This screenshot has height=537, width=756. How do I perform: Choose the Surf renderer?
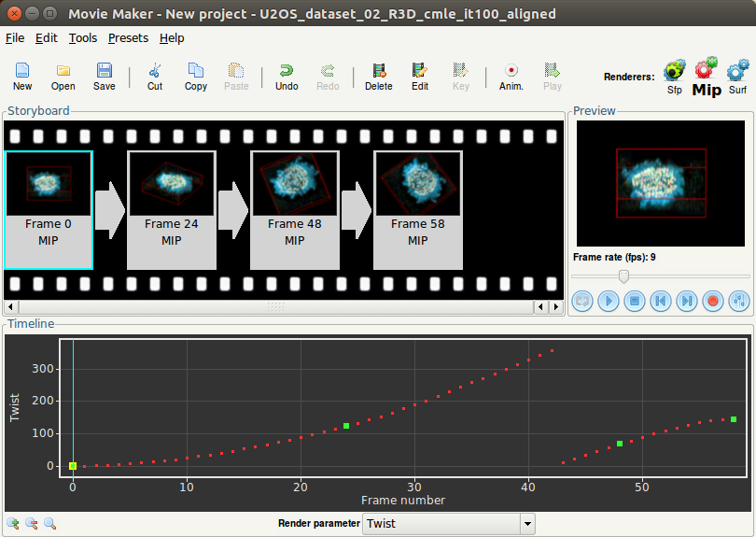(x=737, y=76)
